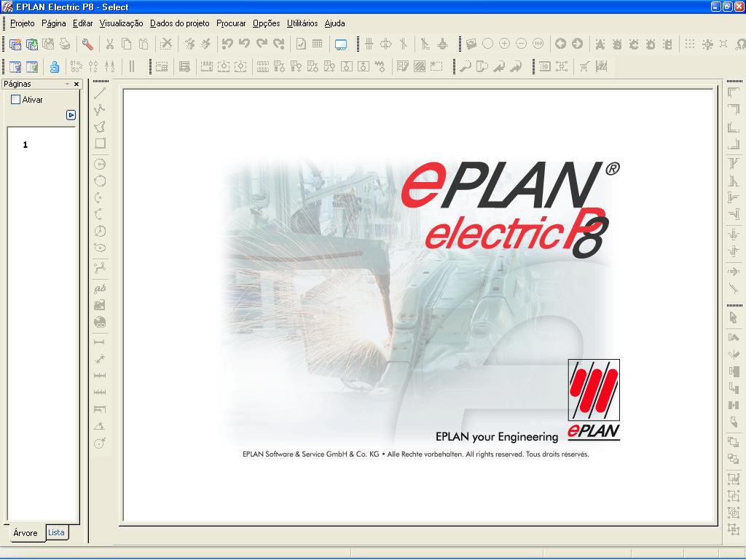Select the Rectangle drawing tool

(100, 143)
